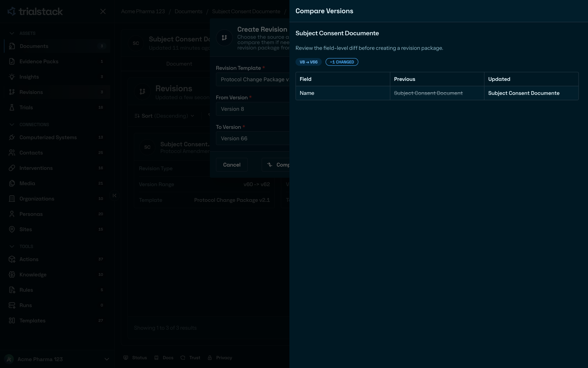Click the updated value cell in Name row

[531, 93]
